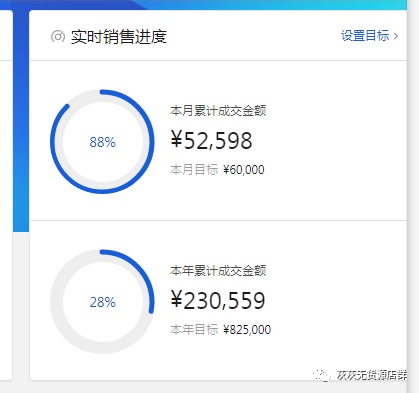419x393 pixels.
Task: Click the white panel at left edge
Action: click(x=6, y=195)
